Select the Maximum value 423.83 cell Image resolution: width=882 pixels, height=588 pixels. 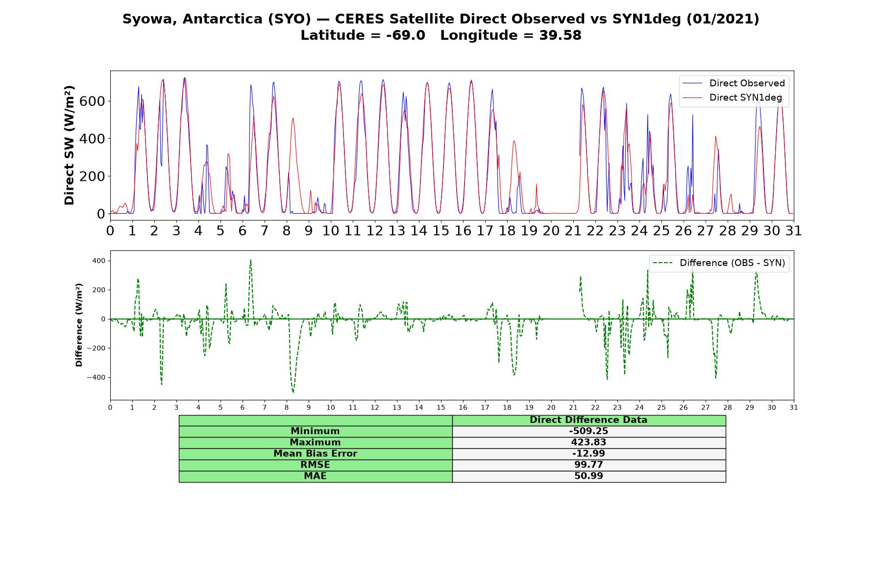point(588,442)
